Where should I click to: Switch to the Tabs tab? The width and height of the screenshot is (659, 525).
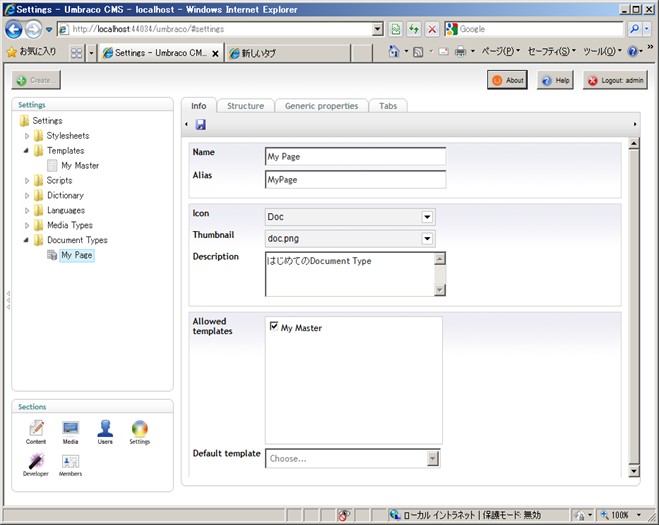pos(388,106)
